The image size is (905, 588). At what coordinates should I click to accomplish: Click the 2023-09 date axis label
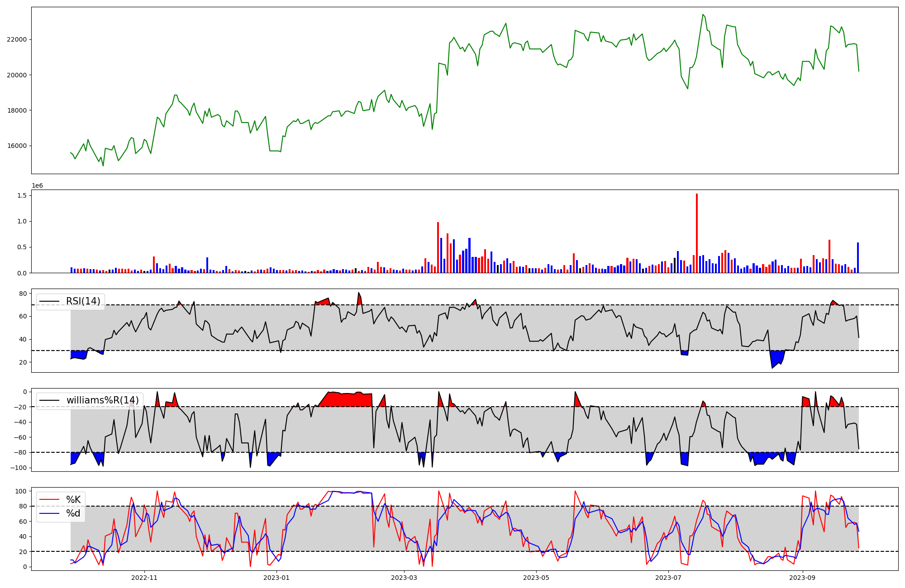pyautogui.click(x=802, y=578)
